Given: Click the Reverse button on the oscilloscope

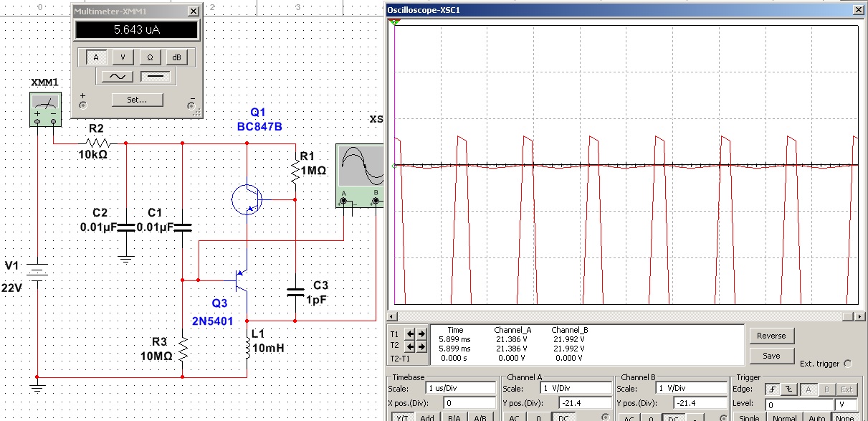Looking at the screenshot, I should [x=771, y=336].
